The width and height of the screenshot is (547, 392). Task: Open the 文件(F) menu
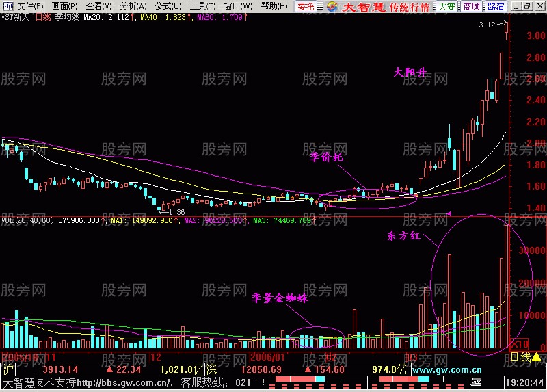point(30,6)
